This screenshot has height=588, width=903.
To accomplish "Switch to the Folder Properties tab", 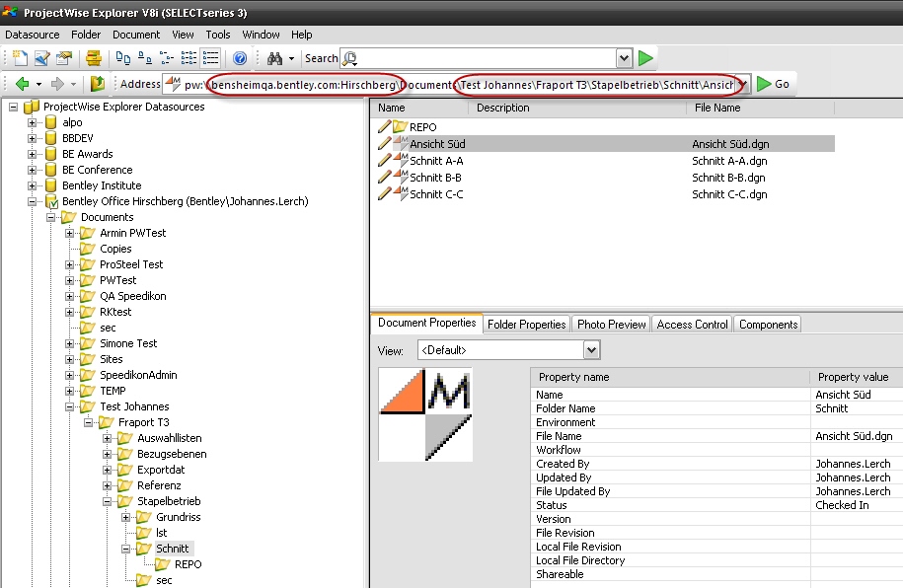I will [x=526, y=325].
